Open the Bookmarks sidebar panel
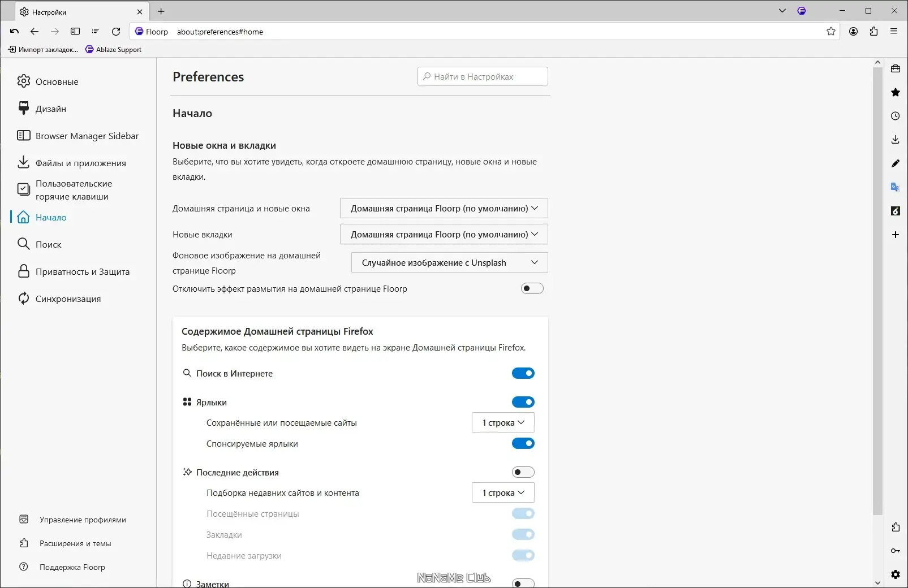Viewport: 908px width, 588px height. [x=895, y=92]
